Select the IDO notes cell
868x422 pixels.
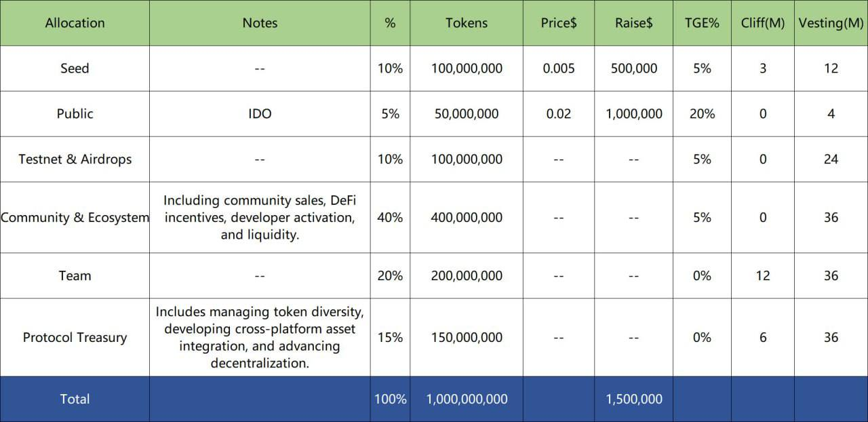(260, 114)
